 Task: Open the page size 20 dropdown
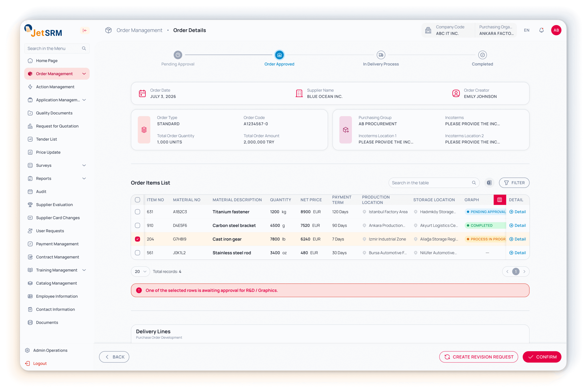tap(140, 271)
